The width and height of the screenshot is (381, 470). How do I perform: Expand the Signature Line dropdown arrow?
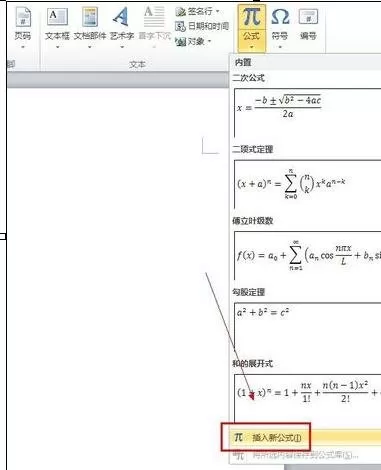217,12
